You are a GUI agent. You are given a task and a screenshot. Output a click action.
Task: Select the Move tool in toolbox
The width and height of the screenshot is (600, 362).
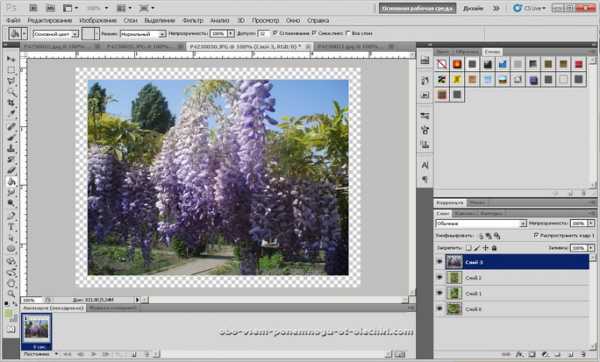11,59
